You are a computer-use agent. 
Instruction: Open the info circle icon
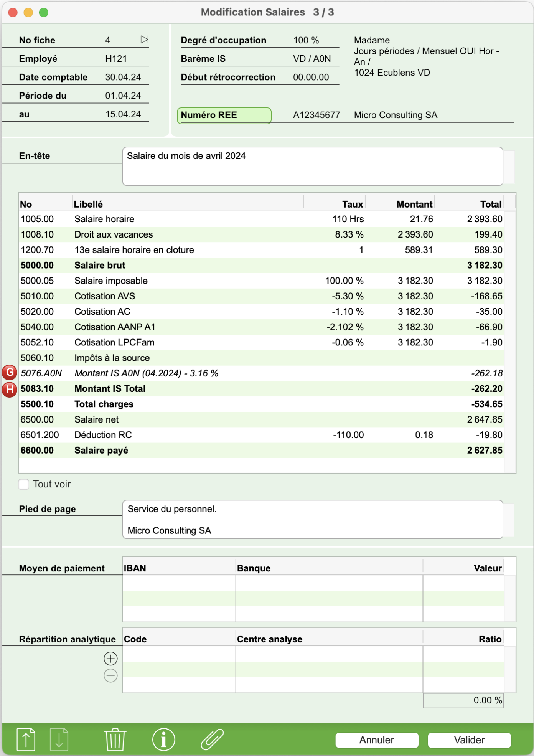[164, 739]
